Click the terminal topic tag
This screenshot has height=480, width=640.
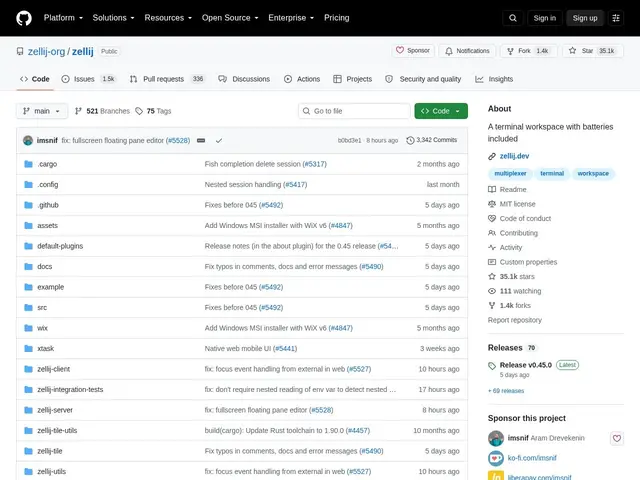tap(552, 173)
